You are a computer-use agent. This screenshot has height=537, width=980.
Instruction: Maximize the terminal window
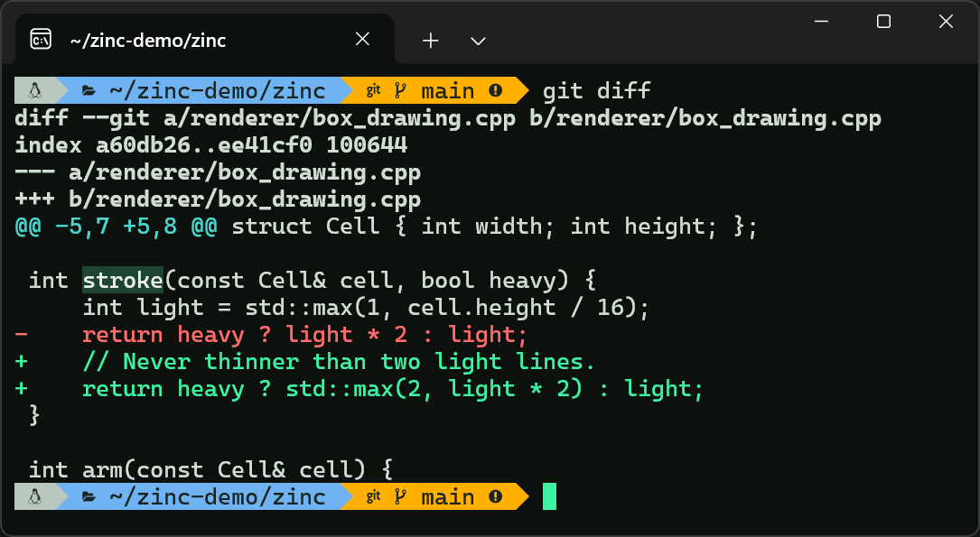pos(883,22)
